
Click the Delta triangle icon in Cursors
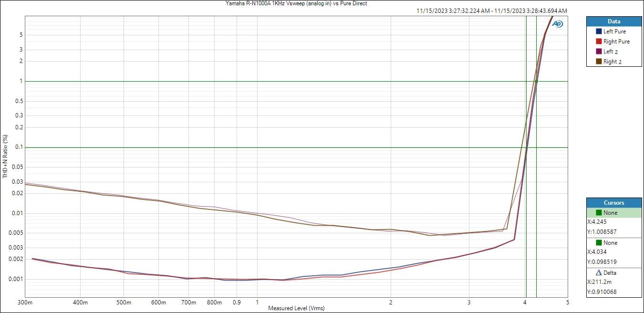599,273
